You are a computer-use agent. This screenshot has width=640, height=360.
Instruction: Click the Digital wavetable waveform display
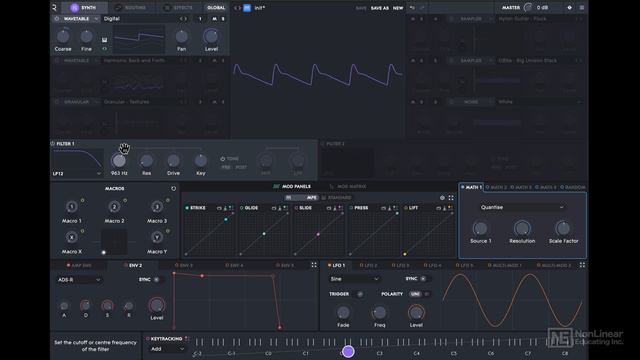click(139, 38)
